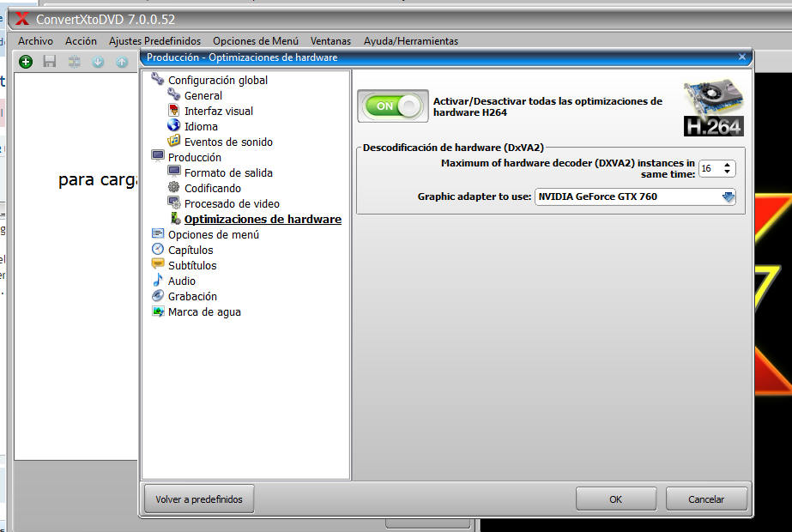This screenshot has width=792, height=532.
Task: Click the Producción monitor icon
Action: pyautogui.click(x=158, y=156)
